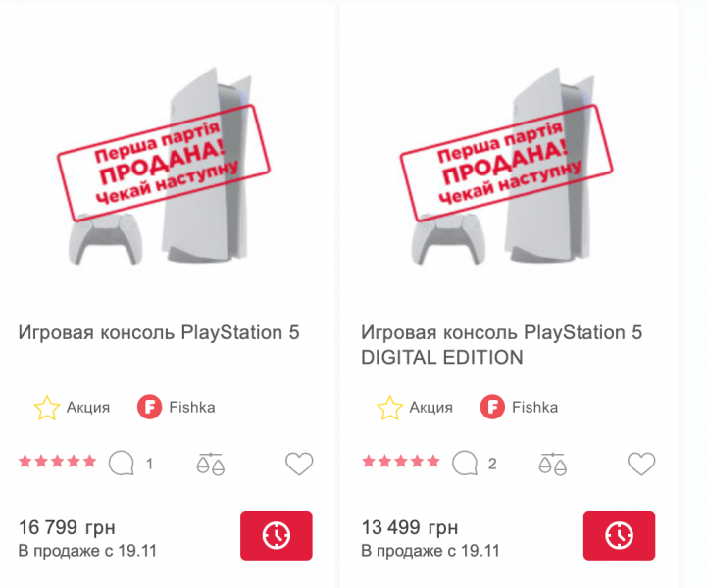Click the Fishka badge icon on PlayStation 5
The height and width of the screenshot is (588, 708).
pos(149,407)
